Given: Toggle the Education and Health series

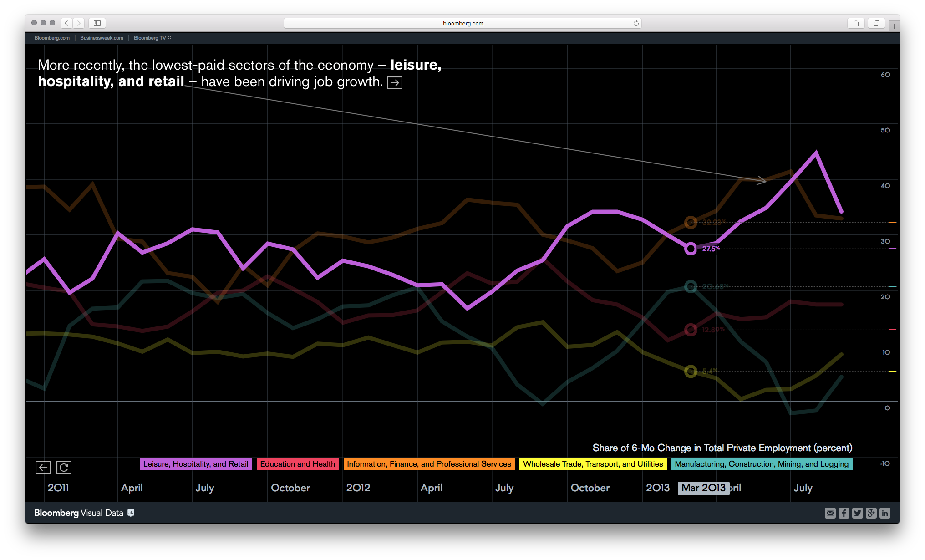Looking at the screenshot, I should (x=298, y=464).
